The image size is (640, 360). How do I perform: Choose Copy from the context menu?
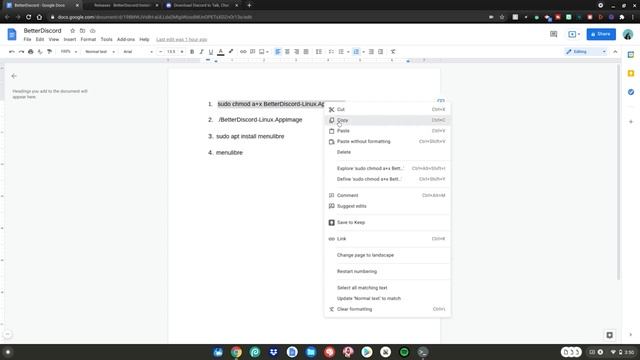tap(387, 120)
